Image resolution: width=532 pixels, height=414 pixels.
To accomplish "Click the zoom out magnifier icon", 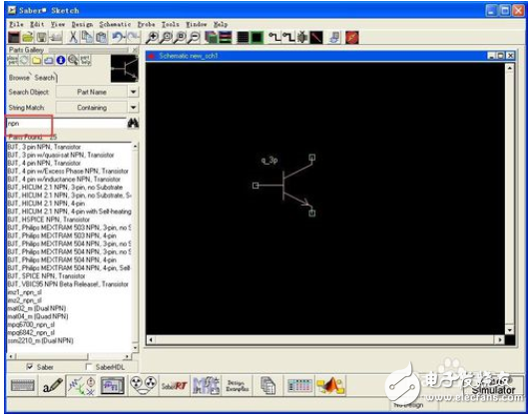I will (x=194, y=37).
